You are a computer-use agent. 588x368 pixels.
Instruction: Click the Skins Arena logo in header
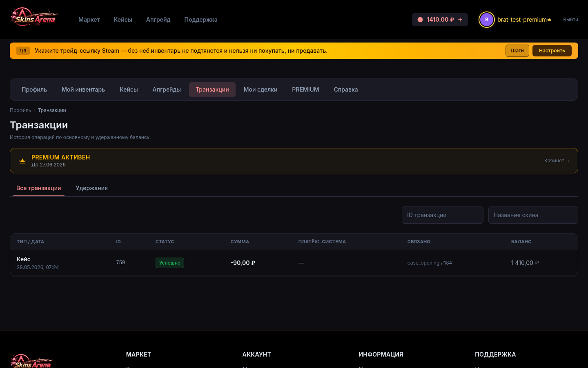[34, 18]
